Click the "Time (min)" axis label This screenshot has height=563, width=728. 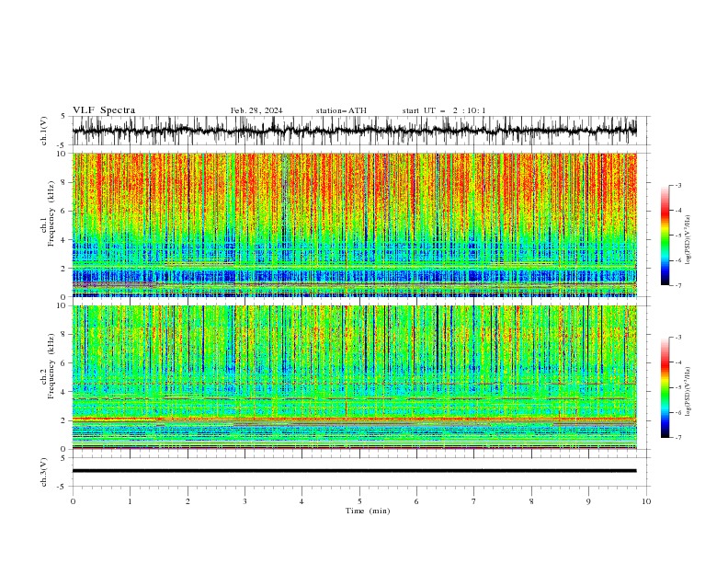point(368,511)
